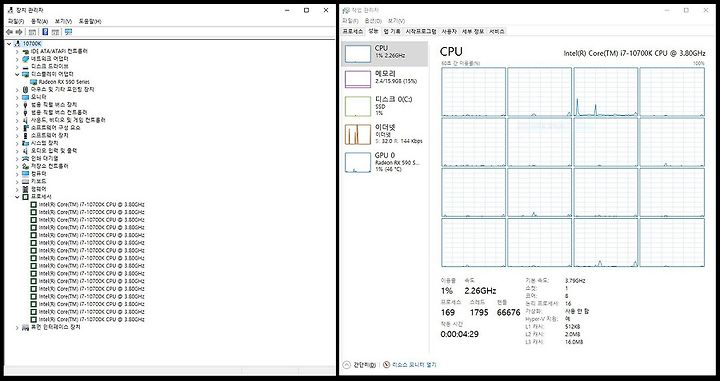
Task: Select the 이더넷 item in performance sidebar
Action: point(385,134)
